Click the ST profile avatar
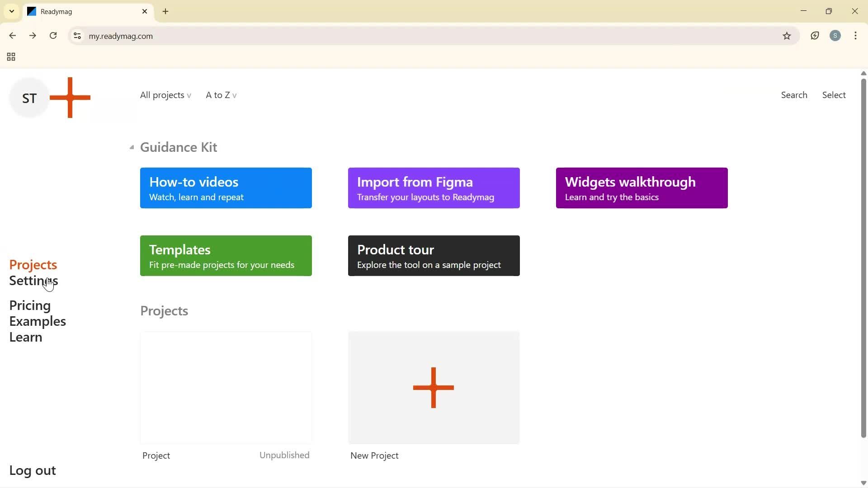The height and width of the screenshot is (488, 868). click(28, 97)
